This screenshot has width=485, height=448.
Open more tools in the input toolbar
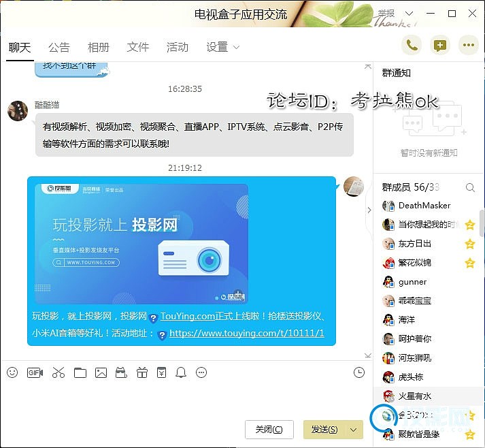click(x=201, y=372)
